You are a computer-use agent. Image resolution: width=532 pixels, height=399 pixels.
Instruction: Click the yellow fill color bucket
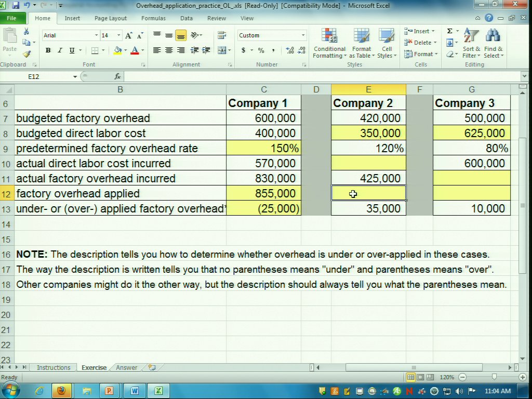point(117,50)
